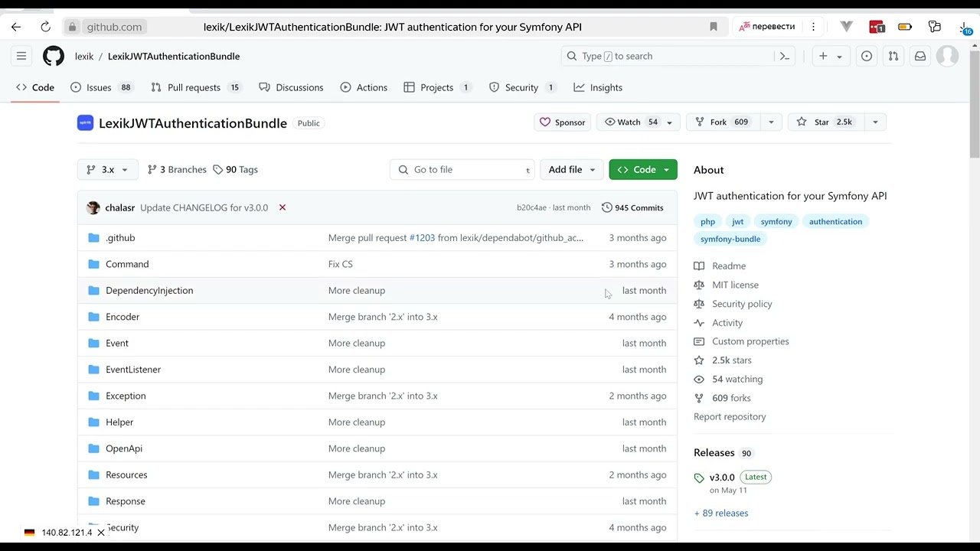Open the EventListener folder

(133, 370)
